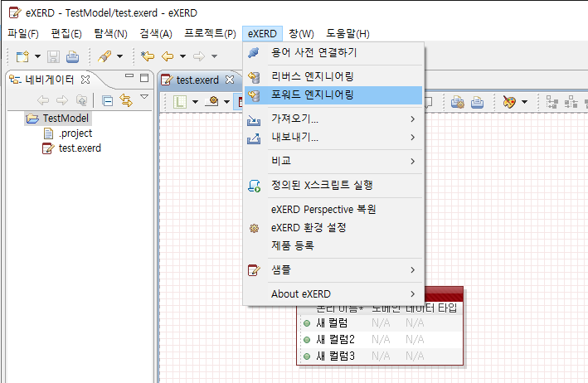Expand the 비교 submenu

pos(333,162)
